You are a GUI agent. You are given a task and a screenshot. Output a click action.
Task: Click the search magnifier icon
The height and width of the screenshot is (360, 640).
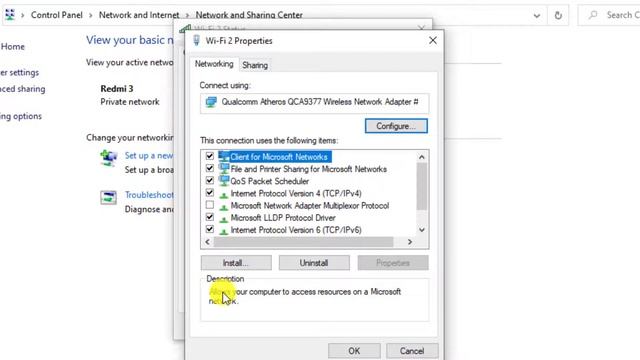click(x=593, y=15)
